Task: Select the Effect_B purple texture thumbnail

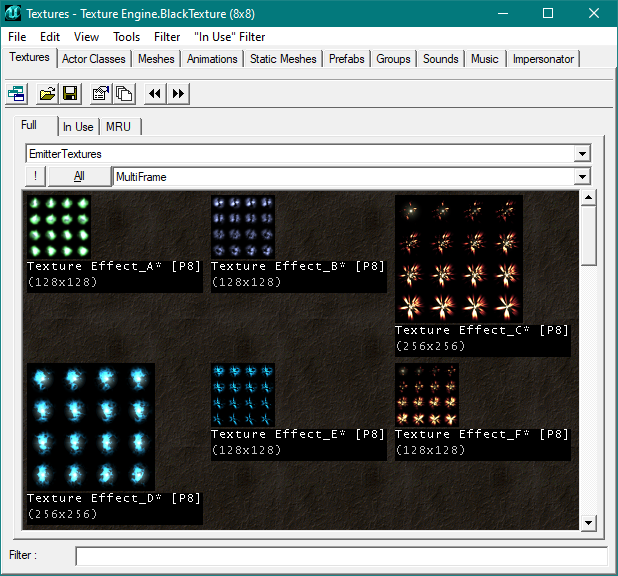Action: [243, 227]
